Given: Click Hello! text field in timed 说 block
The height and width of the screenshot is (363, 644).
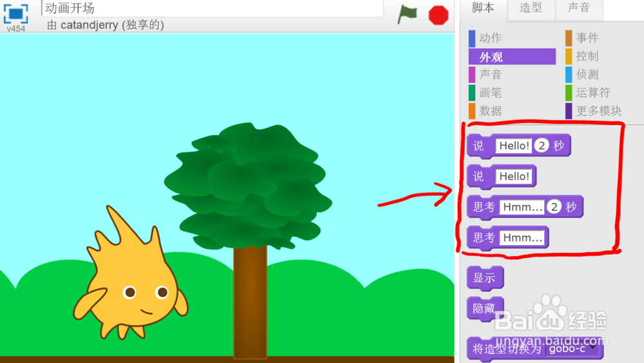Looking at the screenshot, I should (514, 145).
